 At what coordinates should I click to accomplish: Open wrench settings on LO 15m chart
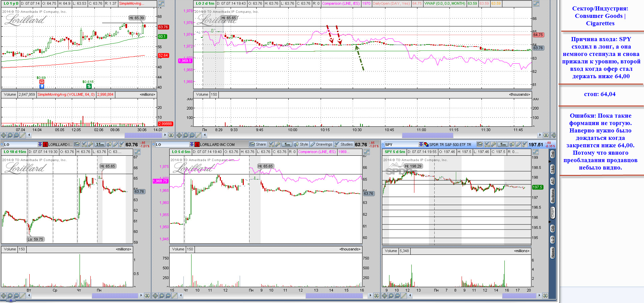(91, 145)
